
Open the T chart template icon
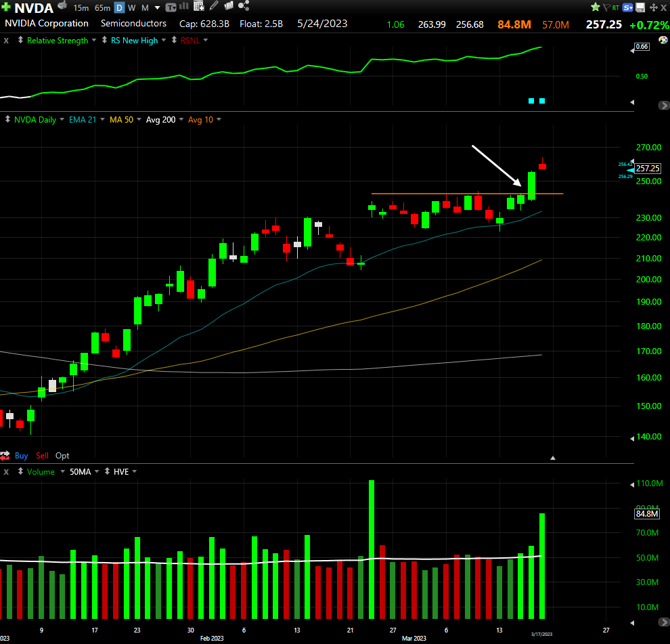tap(171, 7)
